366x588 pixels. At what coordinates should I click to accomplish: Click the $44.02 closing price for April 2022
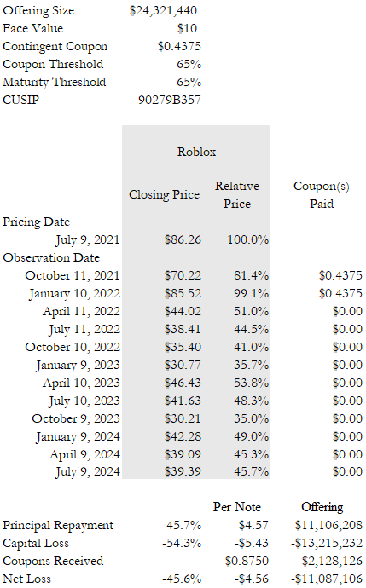[x=183, y=311]
